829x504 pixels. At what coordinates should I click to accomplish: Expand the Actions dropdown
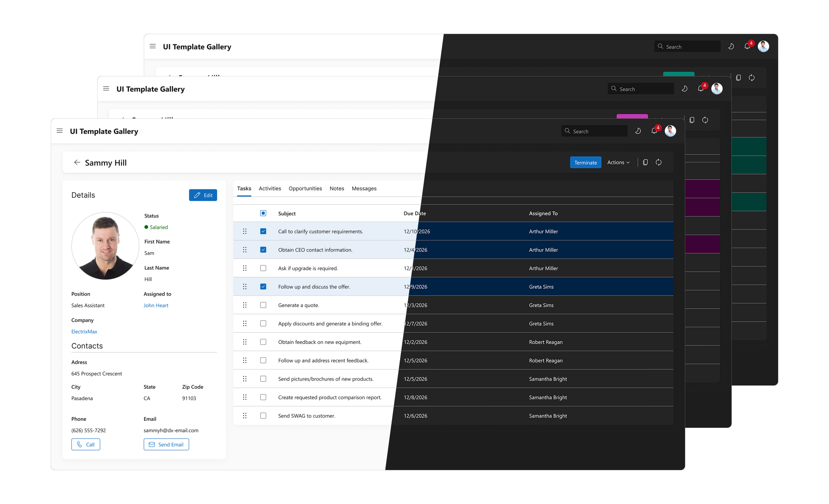(x=618, y=162)
